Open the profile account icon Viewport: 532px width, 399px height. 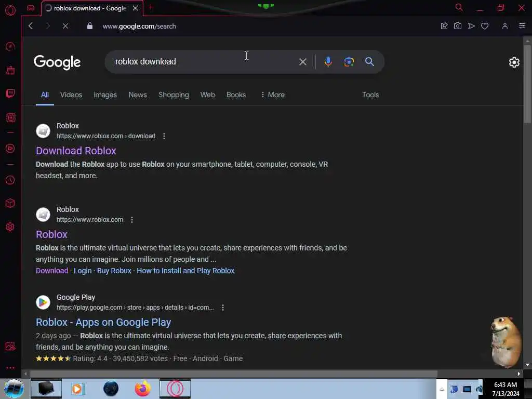point(505,26)
